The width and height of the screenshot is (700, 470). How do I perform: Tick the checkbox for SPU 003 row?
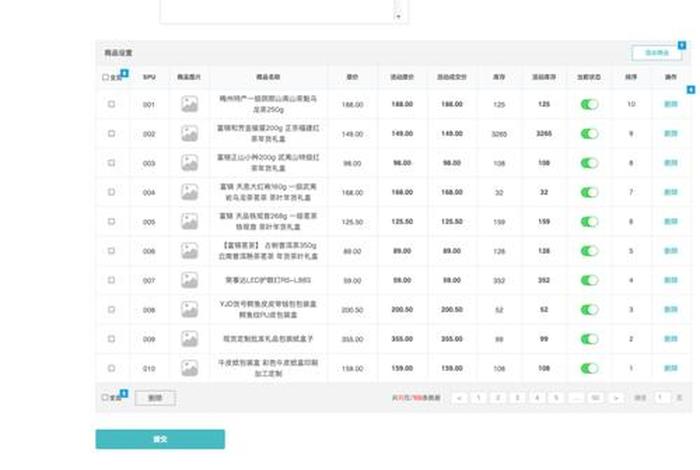112,163
